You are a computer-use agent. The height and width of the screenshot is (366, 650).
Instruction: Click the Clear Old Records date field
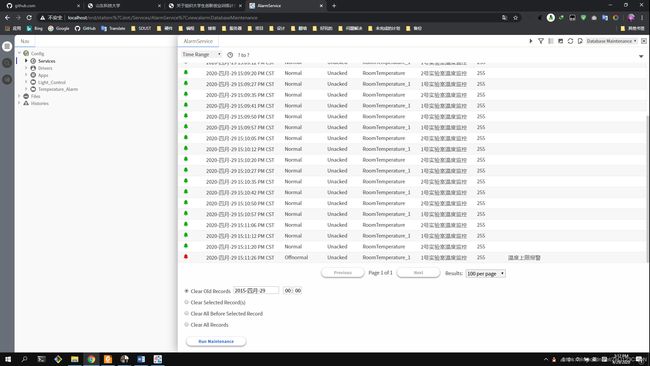click(256, 291)
